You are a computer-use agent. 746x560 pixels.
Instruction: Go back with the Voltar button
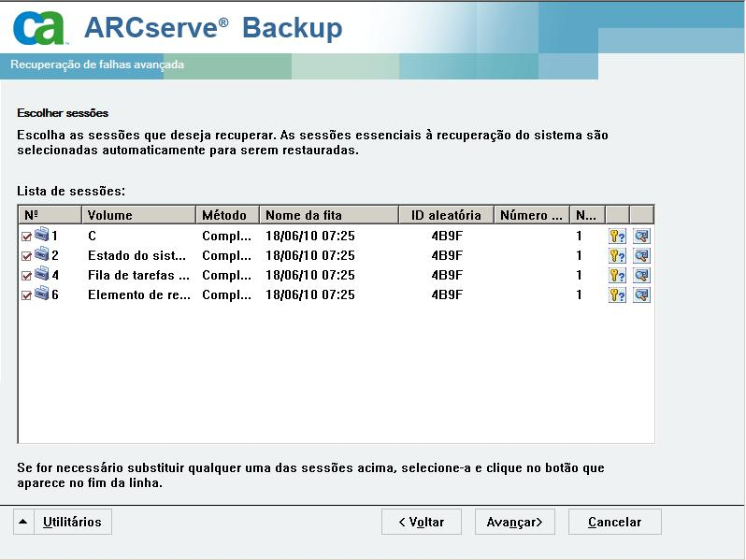[x=422, y=522]
